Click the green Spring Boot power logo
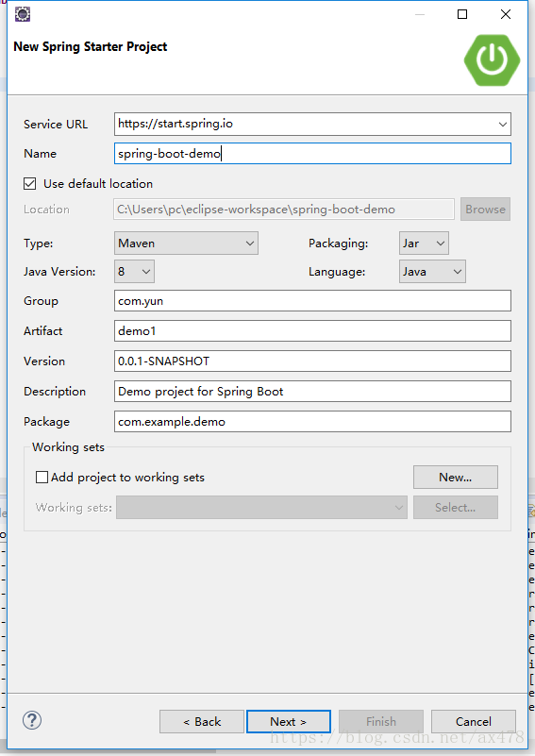Image resolution: width=535 pixels, height=756 pixels. click(492, 60)
